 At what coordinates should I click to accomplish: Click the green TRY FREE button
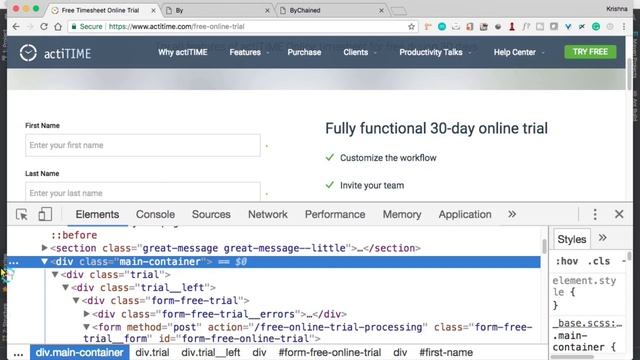point(590,52)
